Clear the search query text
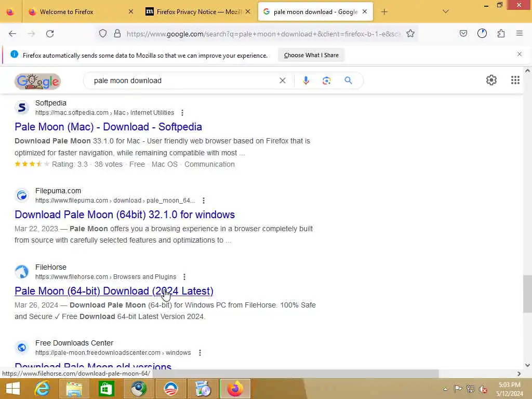Image resolution: width=532 pixels, height=399 pixels. point(282,81)
